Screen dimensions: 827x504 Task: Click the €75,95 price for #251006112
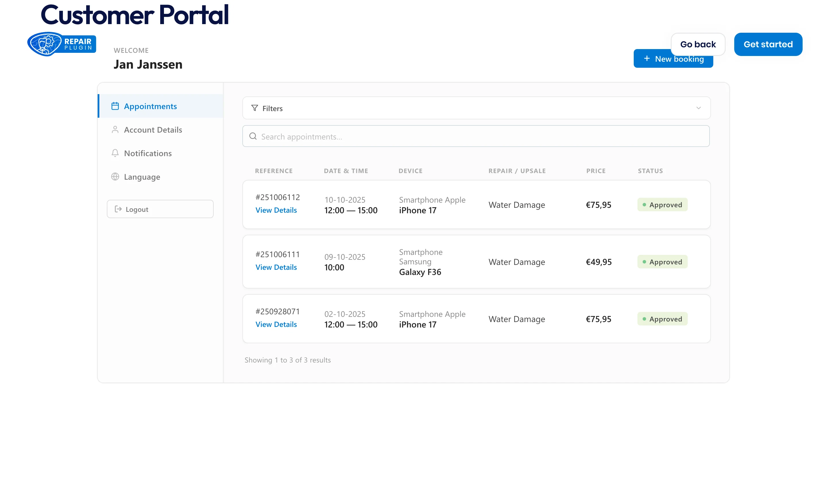(x=598, y=205)
